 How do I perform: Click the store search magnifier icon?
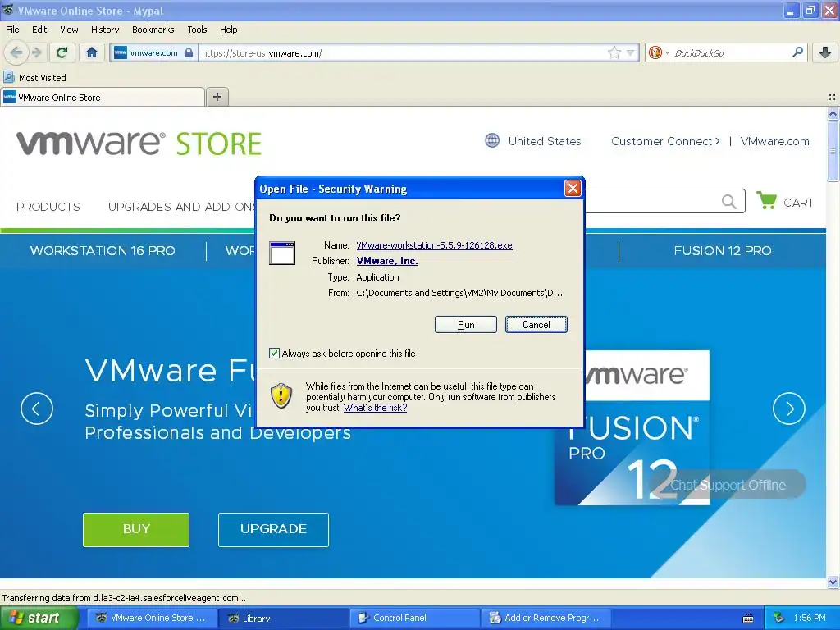pos(728,202)
